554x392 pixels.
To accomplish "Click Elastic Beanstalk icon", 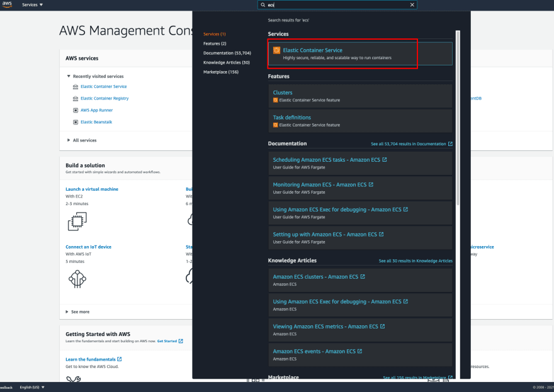I will pos(76,122).
